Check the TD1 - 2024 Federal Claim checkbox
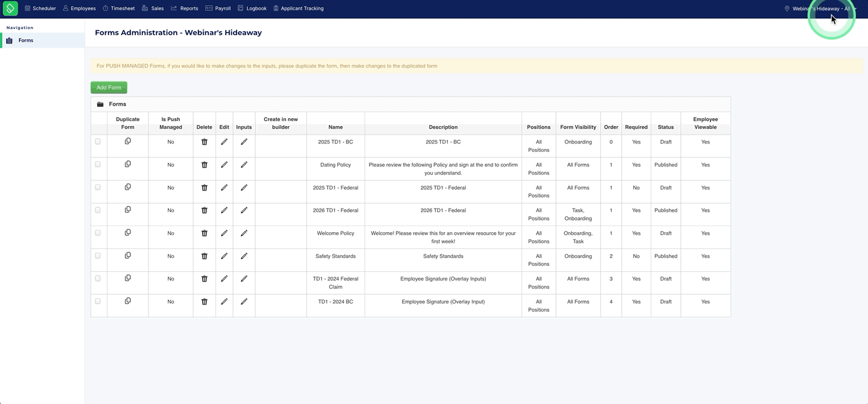The width and height of the screenshot is (868, 404). point(98,279)
